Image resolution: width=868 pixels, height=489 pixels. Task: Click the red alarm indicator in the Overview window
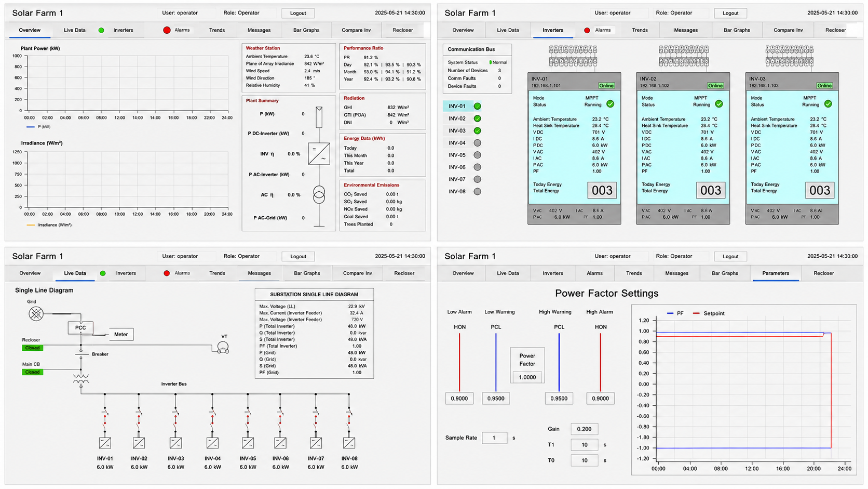tap(167, 30)
